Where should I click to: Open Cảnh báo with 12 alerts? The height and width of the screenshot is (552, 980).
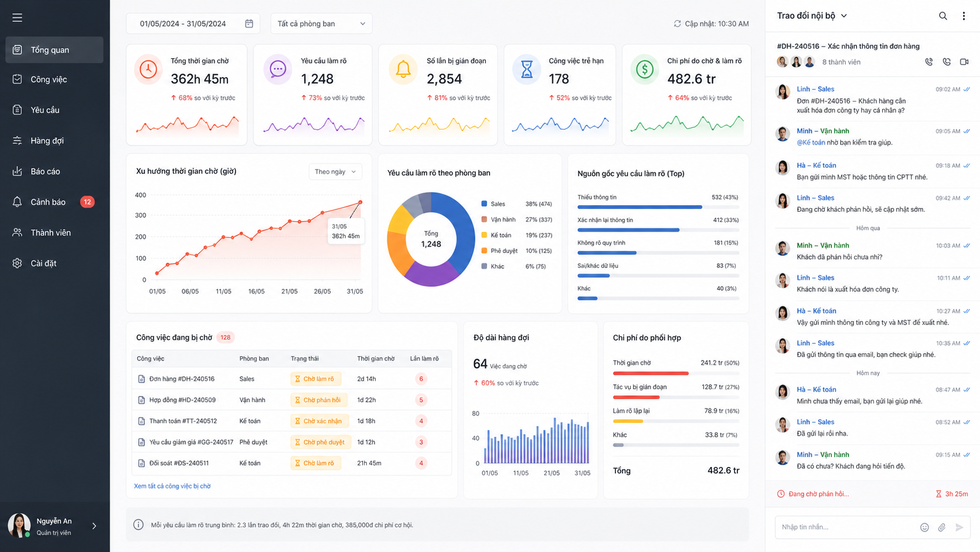(55, 202)
